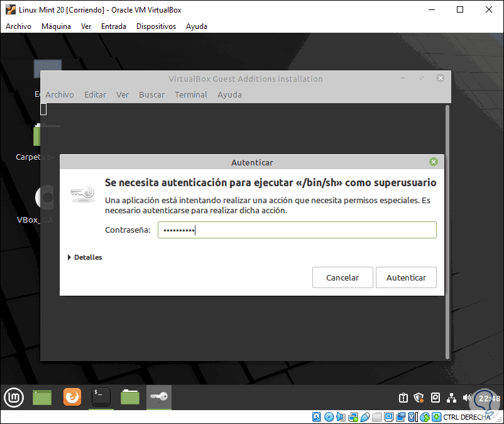Click the Autenticar button
The image size is (504, 424).
pos(407,277)
